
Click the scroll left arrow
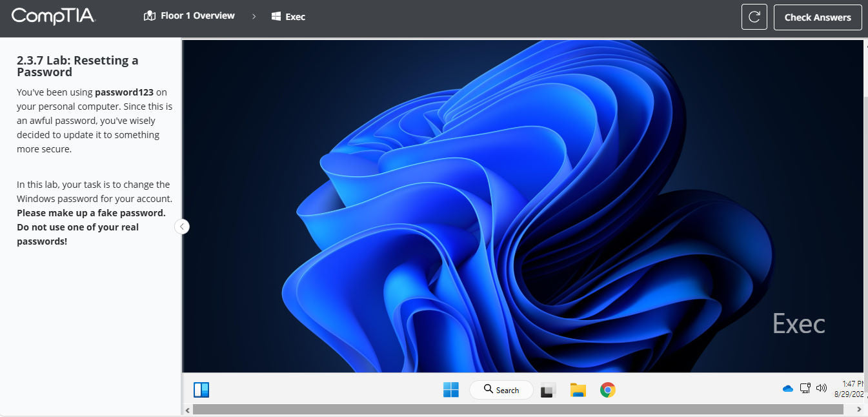[188, 410]
